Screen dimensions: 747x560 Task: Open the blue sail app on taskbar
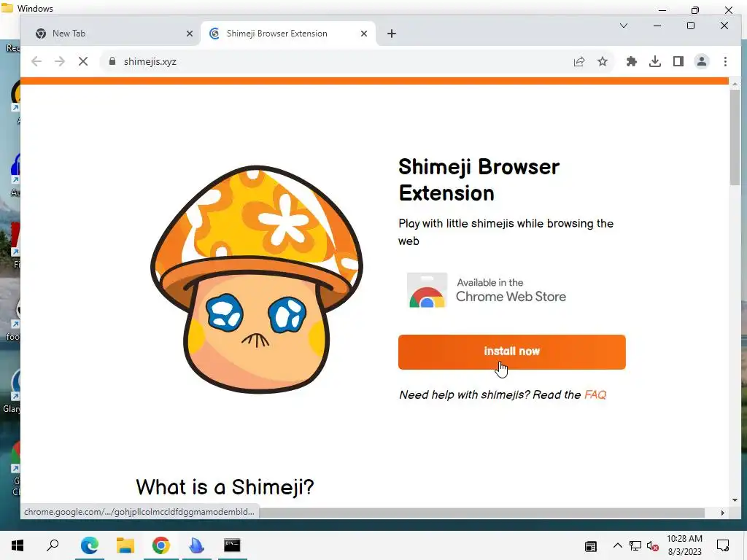(x=196, y=545)
